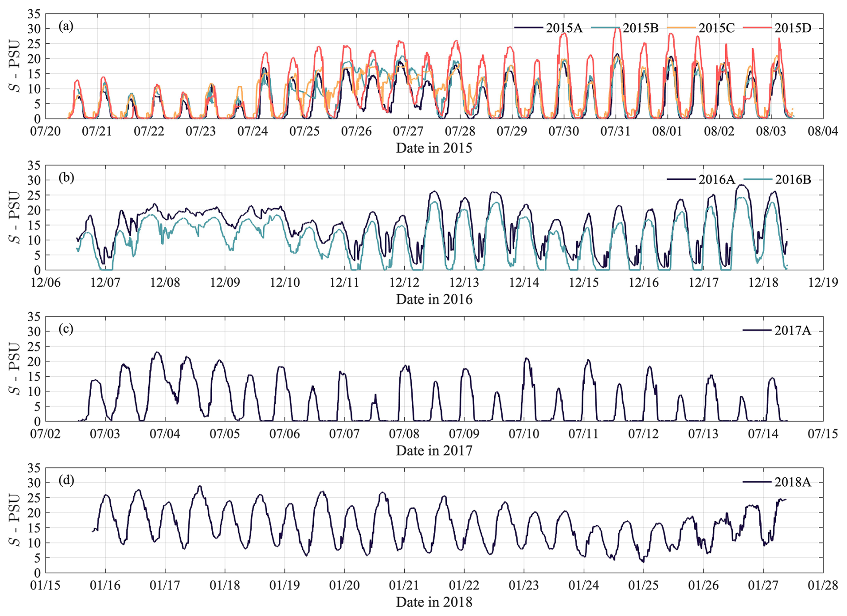Screen dimensions: 847x616
Task: Click the 'Date in 2018' axis title
Action: (434, 602)
